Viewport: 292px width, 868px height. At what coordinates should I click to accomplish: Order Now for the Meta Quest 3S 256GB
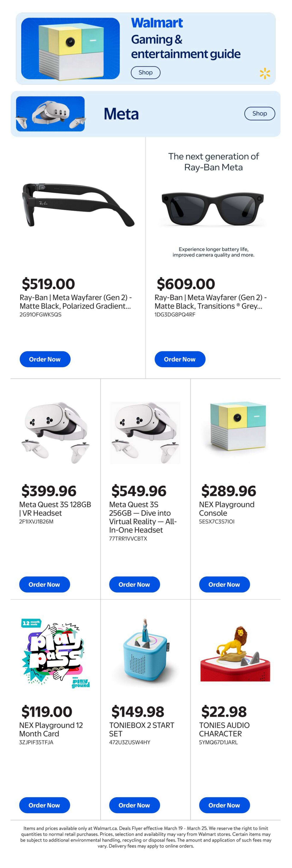pos(134,585)
